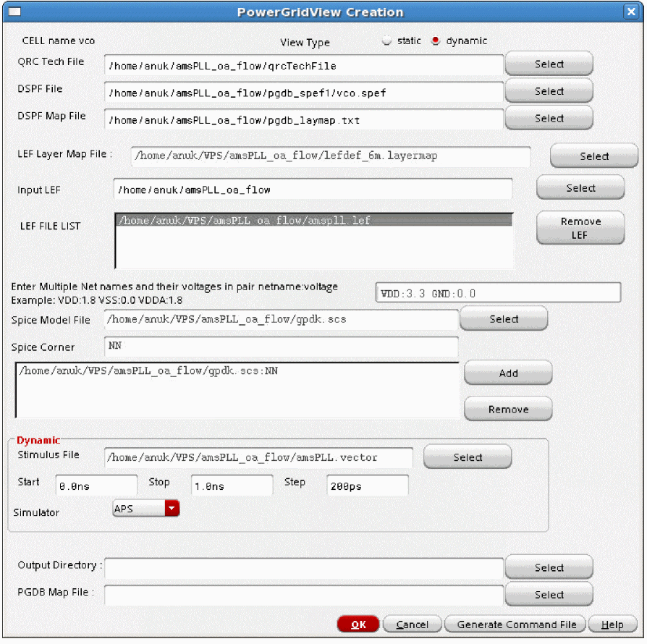Click the Remove button for spice model list
Image resolution: width=647 pixels, height=644 pixels.
click(x=508, y=410)
